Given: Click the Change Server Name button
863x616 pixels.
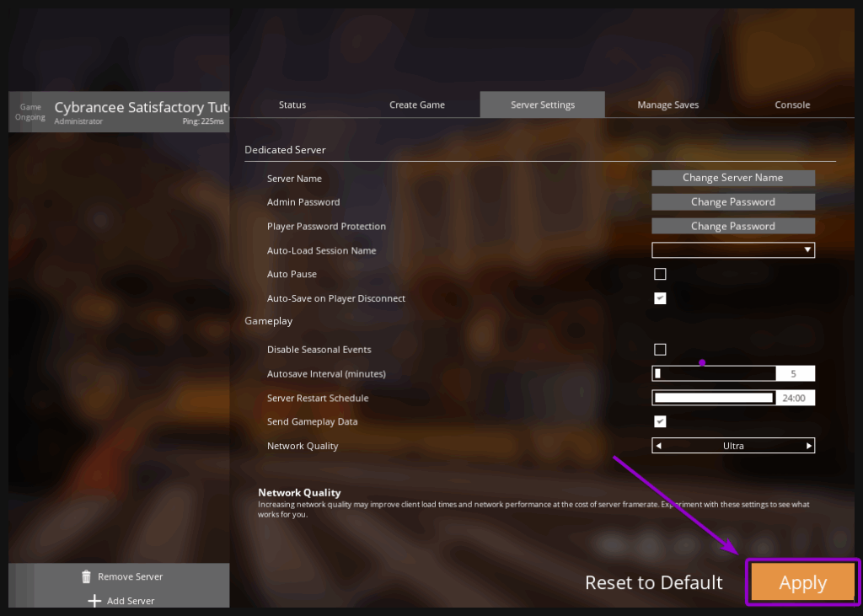Looking at the screenshot, I should click(732, 178).
